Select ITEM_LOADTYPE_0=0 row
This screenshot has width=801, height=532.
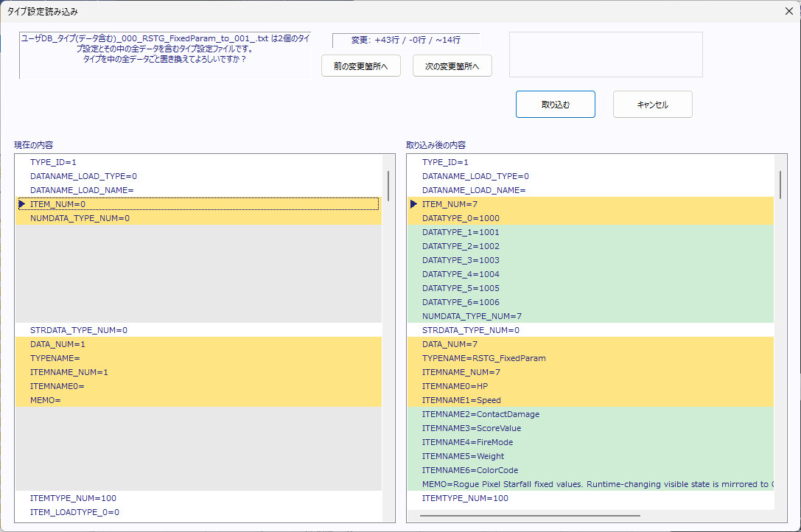click(x=198, y=512)
